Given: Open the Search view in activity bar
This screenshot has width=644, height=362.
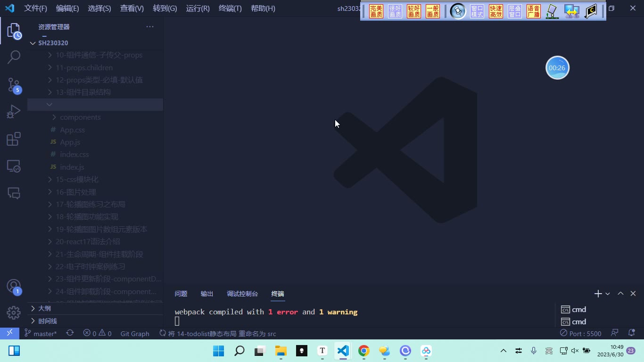Looking at the screenshot, I should (x=14, y=58).
